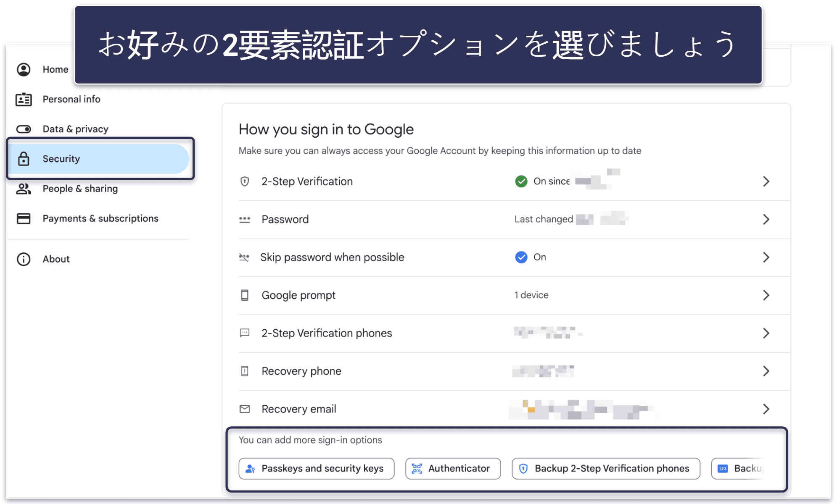
Task: Add Backup 2-Step Verification phones
Action: pyautogui.click(x=606, y=469)
